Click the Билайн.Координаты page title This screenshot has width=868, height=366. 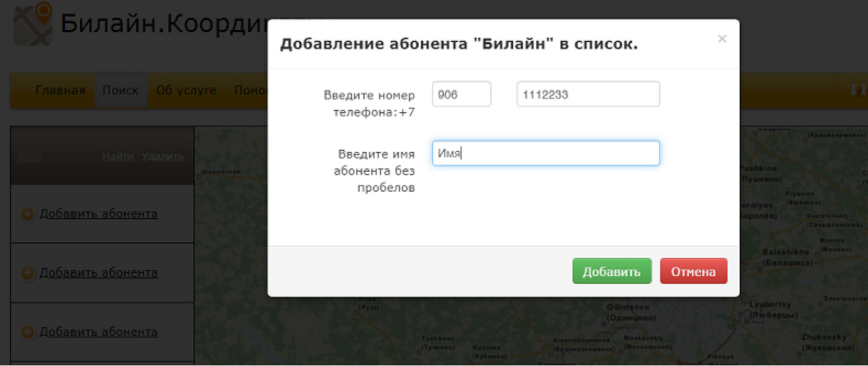coord(164,24)
